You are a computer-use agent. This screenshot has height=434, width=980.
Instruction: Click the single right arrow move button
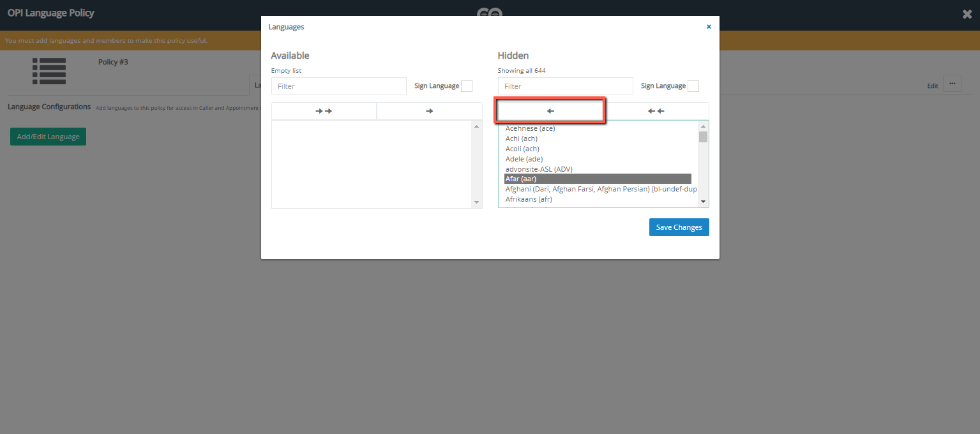coord(429,111)
